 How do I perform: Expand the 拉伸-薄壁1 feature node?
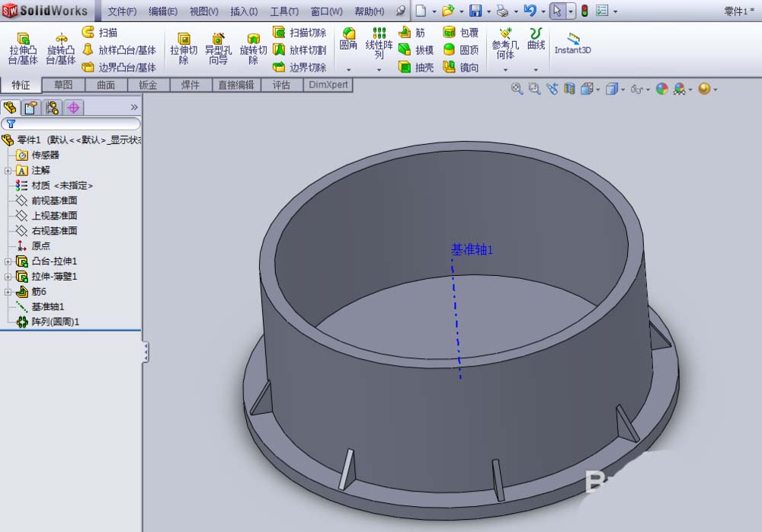pyautogui.click(x=8, y=277)
